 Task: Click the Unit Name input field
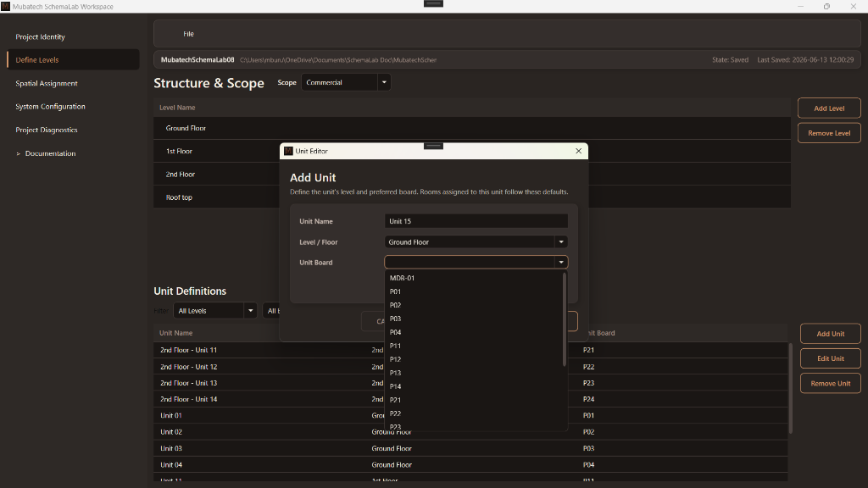click(x=476, y=221)
